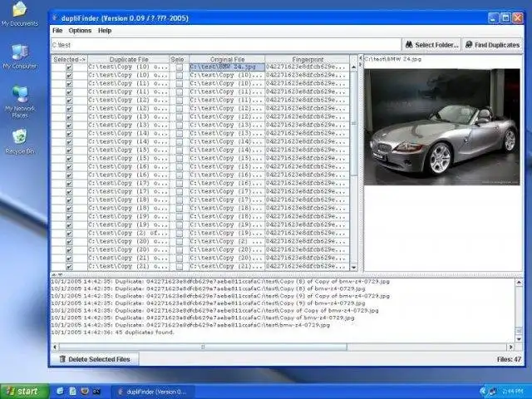The height and width of the screenshot is (399, 532).
Task: Click 'Files: 47' status text
Action: [x=509, y=359]
